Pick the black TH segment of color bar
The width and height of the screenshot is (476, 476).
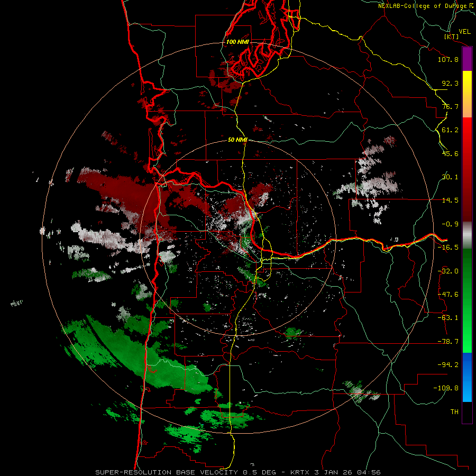467,412
